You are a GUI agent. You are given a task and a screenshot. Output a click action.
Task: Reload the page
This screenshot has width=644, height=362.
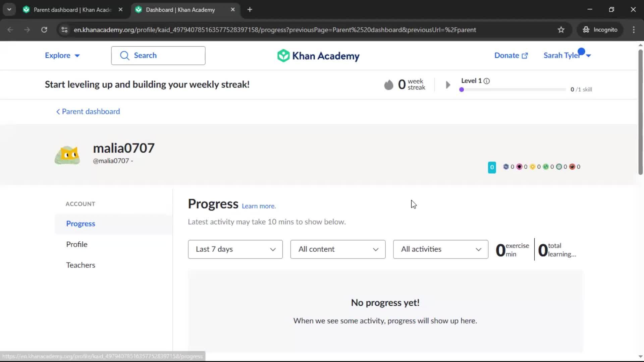click(x=44, y=30)
